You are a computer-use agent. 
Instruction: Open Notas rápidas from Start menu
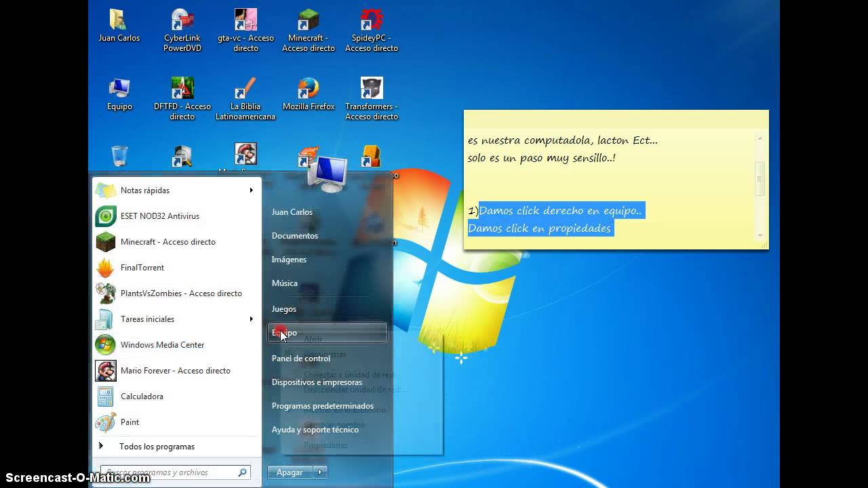[178, 190]
